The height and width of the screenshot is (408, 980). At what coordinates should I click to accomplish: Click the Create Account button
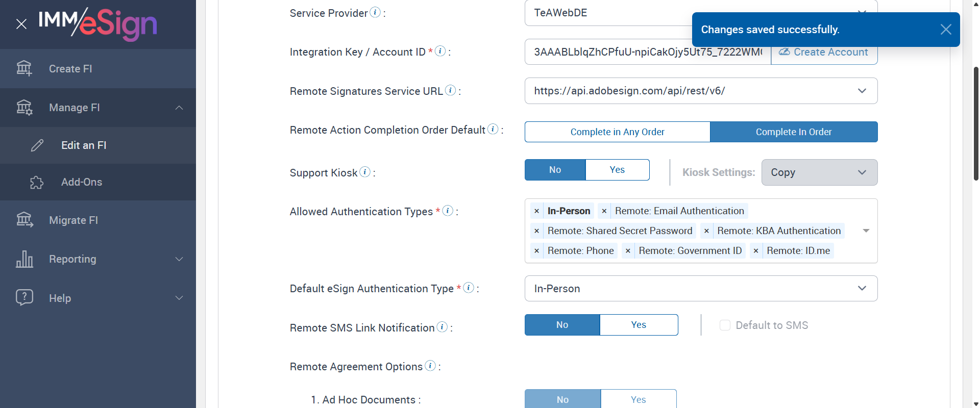point(824,52)
